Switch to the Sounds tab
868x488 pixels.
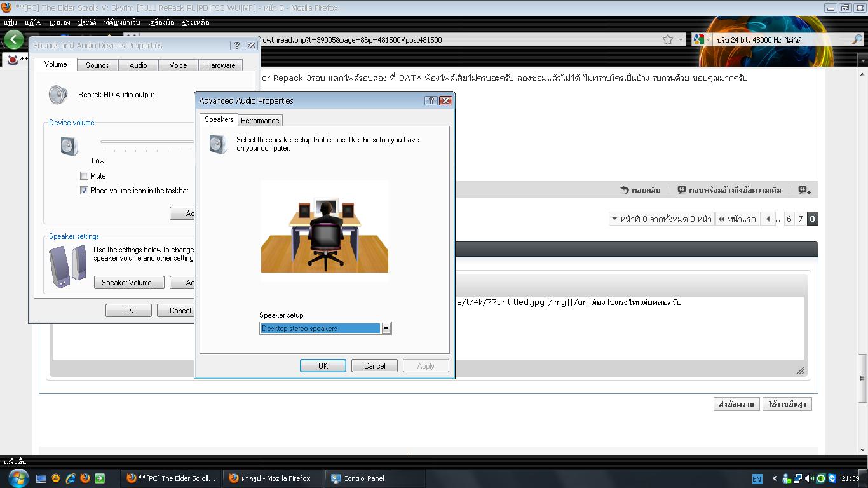tap(97, 65)
